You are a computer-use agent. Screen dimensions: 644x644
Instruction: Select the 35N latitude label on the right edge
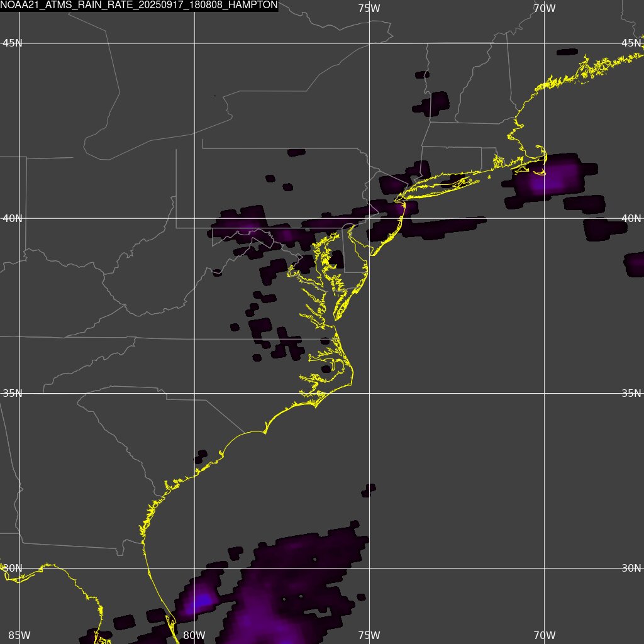click(631, 394)
